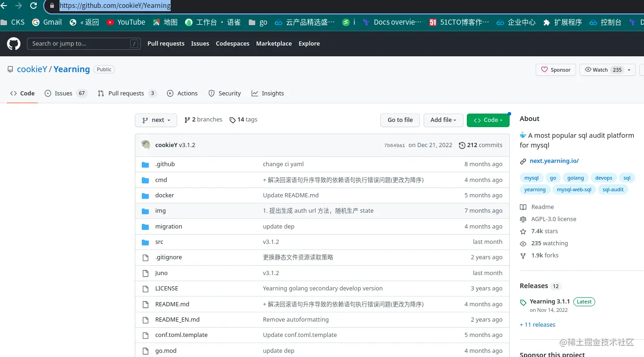644x357 pixels.
Task: Open the Gmail bookmark
Action: (x=47, y=22)
